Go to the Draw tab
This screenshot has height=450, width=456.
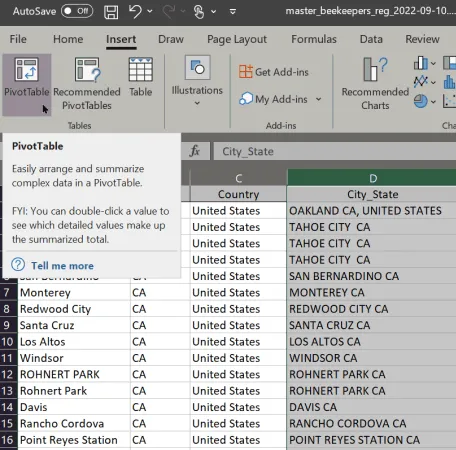pos(171,39)
